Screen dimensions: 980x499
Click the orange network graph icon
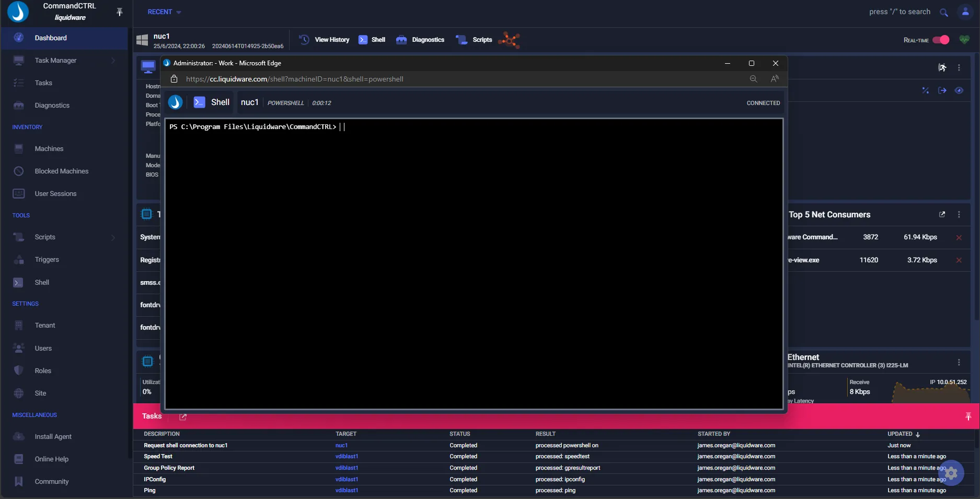coord(509,40)
